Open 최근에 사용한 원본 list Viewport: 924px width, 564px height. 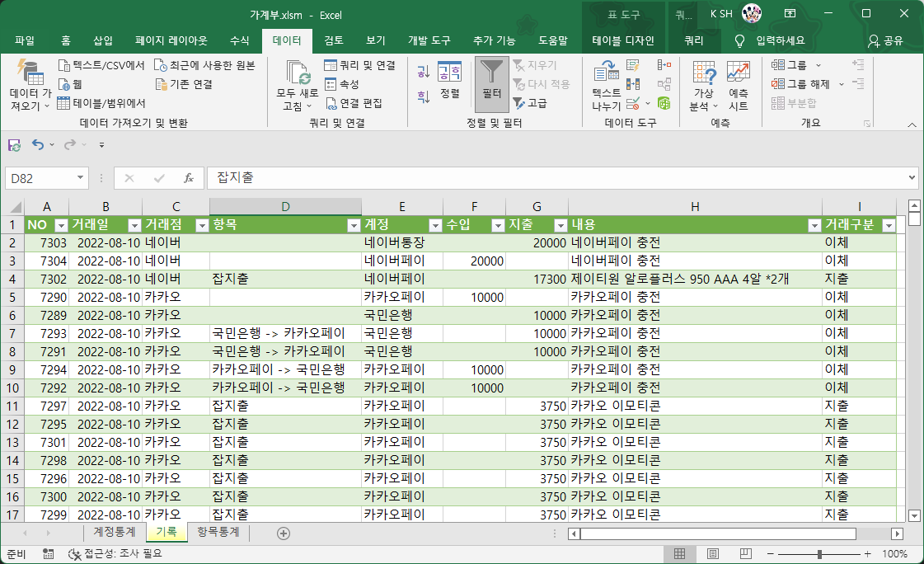click(204, 65)
